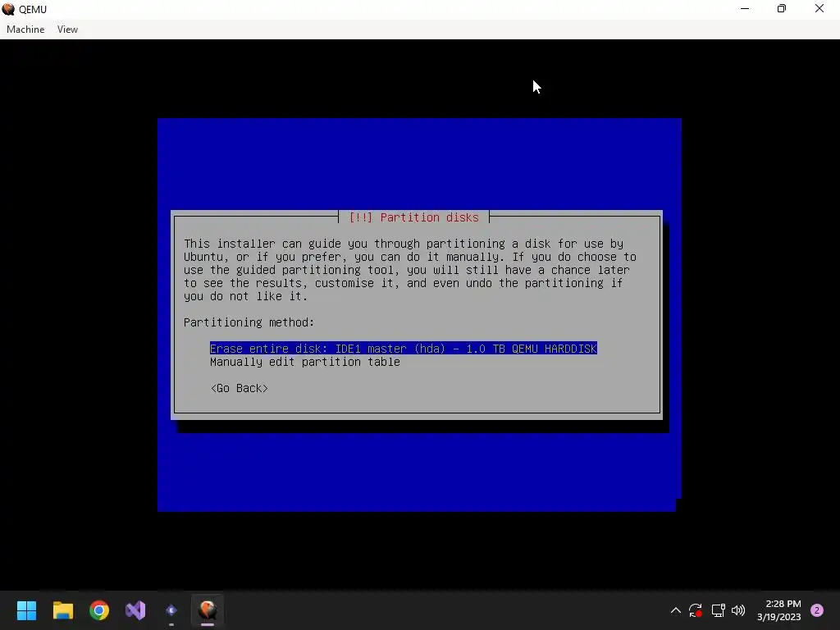This screenshot has width=840, height=630.
Task: Restore down the QEMU window
Action: (x=782, y=8)
